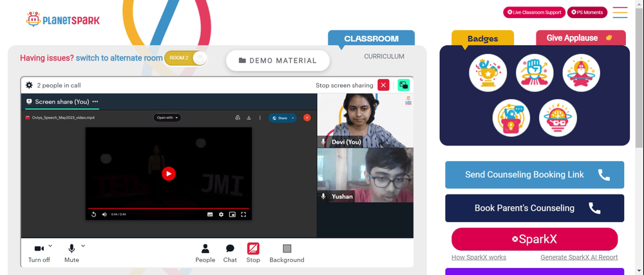The height and width of the screenshot is (275, 644).
Task: Switch to the CURRICULUM tab
Action: [x=384, y=57]
